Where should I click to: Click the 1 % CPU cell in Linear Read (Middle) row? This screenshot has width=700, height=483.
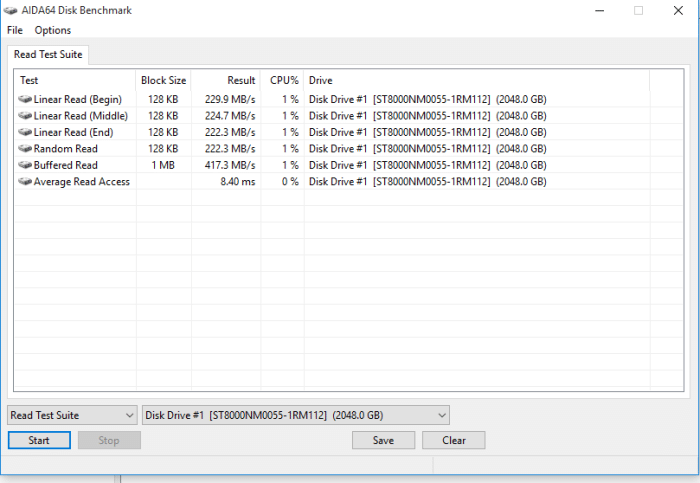click(290, 116)
